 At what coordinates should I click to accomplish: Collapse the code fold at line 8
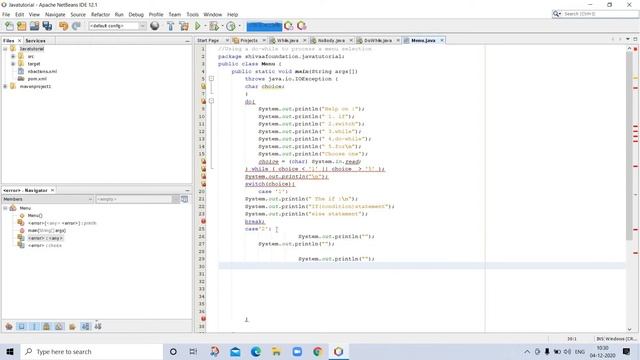211,101
